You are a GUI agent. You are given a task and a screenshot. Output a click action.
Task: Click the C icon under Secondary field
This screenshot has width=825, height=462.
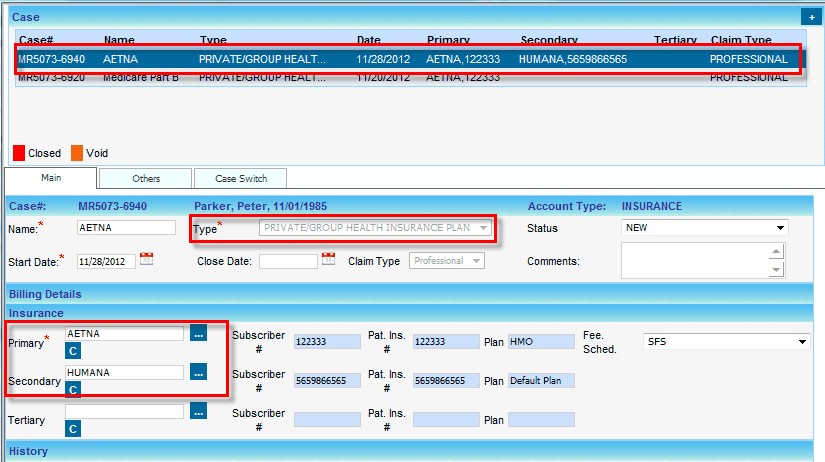click(x=73, y=389)
